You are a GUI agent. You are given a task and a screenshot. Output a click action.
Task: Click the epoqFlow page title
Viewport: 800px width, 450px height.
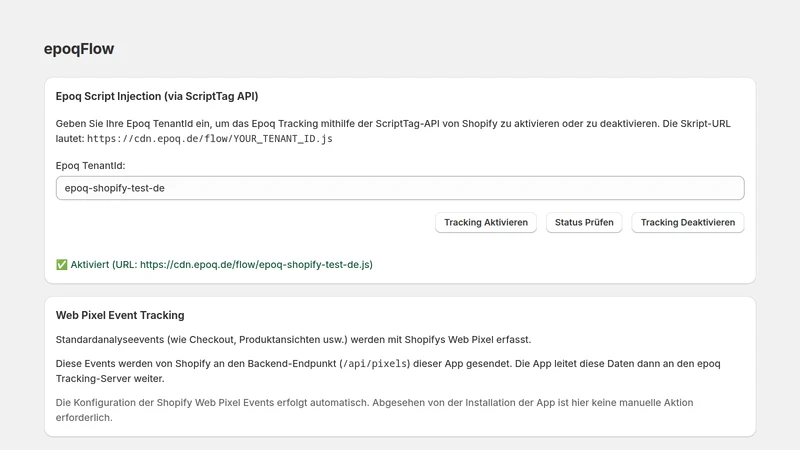coord(79,48)
